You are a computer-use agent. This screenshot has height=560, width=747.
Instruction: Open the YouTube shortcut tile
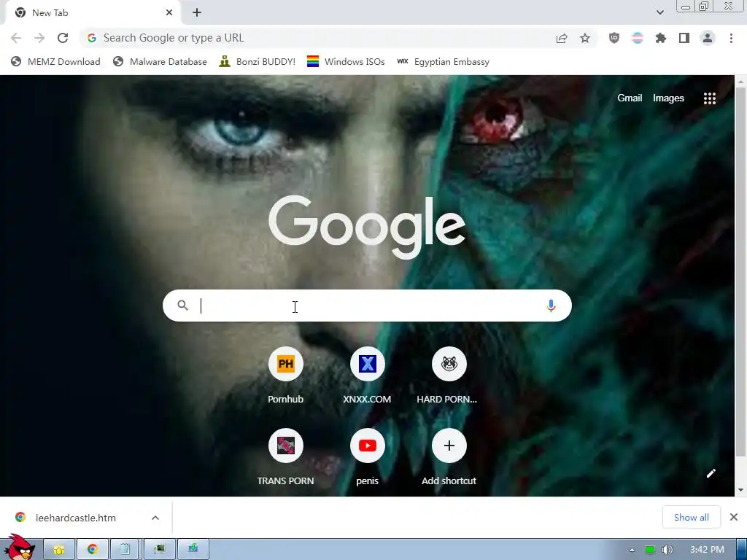[x=367, y=458]
